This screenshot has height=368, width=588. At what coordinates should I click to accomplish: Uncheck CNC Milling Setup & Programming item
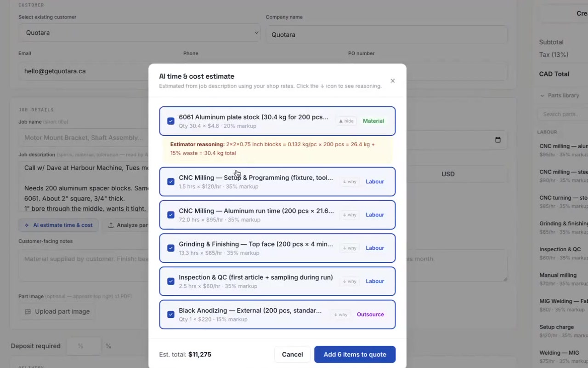tap(171, 182)
